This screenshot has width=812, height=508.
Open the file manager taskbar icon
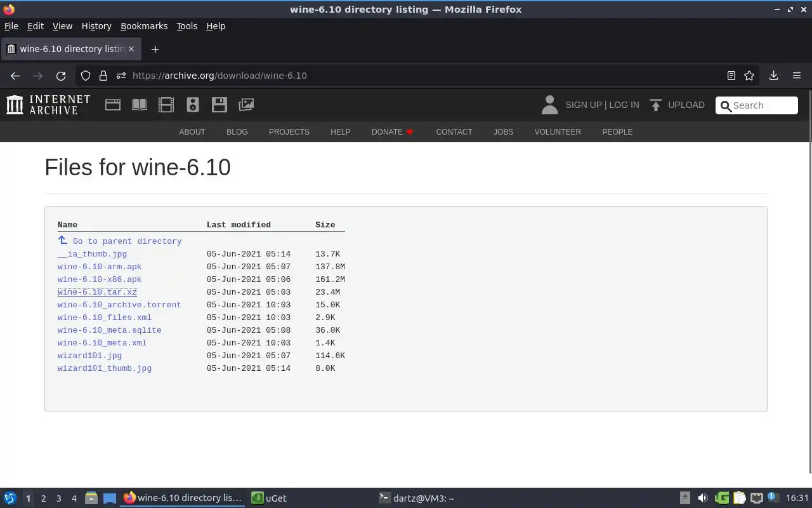pos(91,498)
